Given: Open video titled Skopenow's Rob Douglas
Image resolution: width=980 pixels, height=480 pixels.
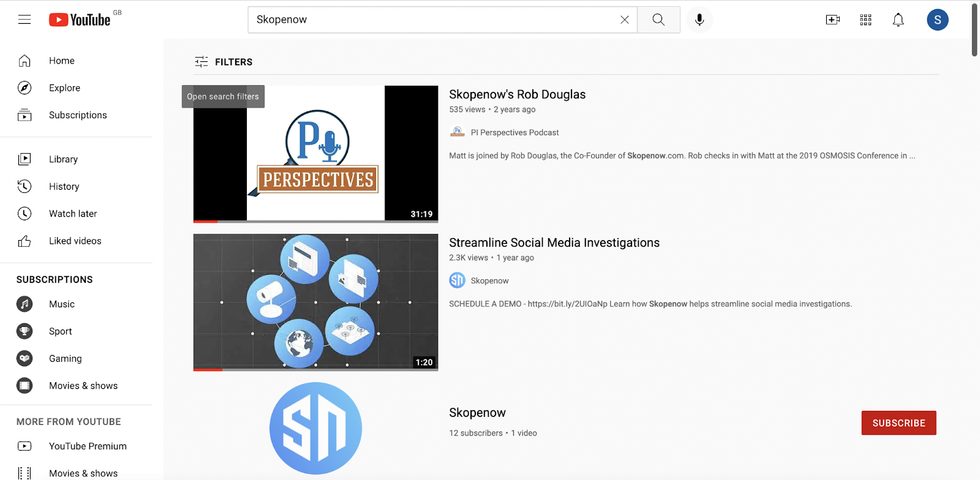Looking at the screenshot, I should pos(517,94).
